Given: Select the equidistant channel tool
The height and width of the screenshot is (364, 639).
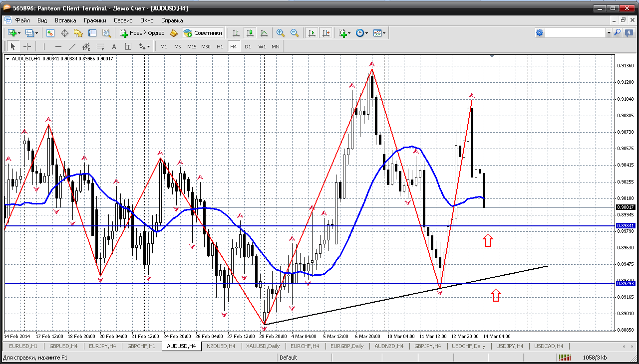Looking at the screenshot, I should [86, 46].
